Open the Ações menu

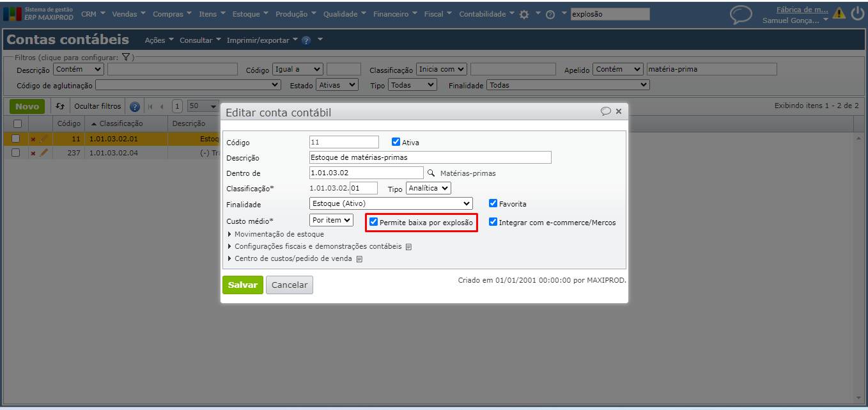point(159,40)
